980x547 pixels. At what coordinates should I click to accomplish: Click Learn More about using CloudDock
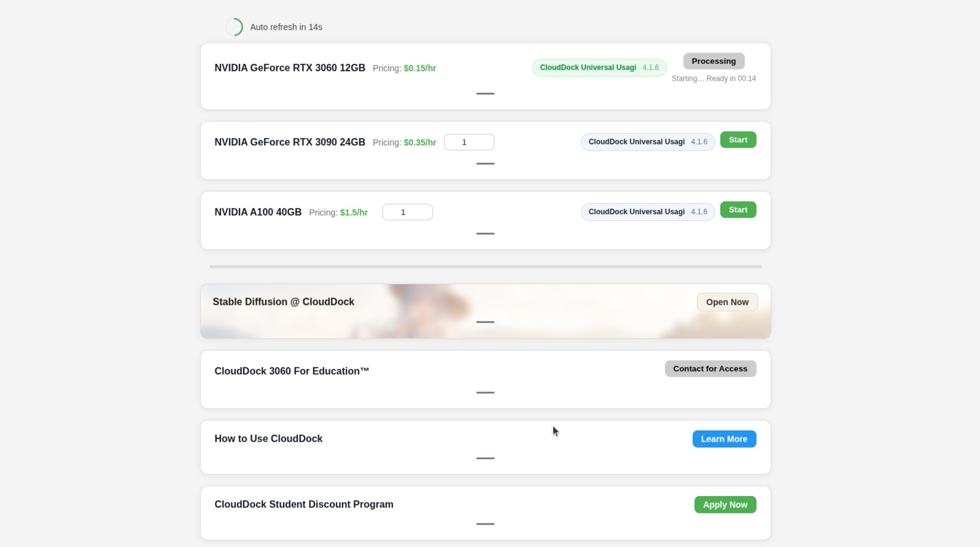(724, 439)
